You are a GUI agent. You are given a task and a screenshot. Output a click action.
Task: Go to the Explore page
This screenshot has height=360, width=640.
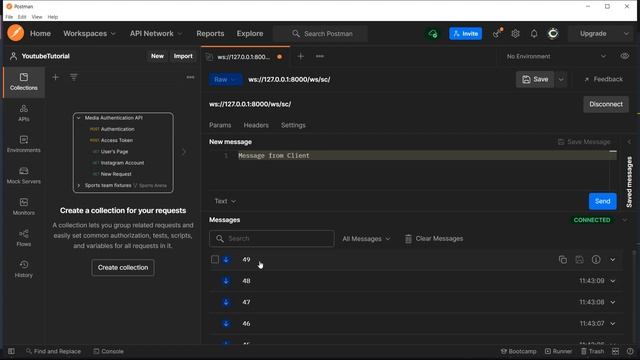point(250,33)
